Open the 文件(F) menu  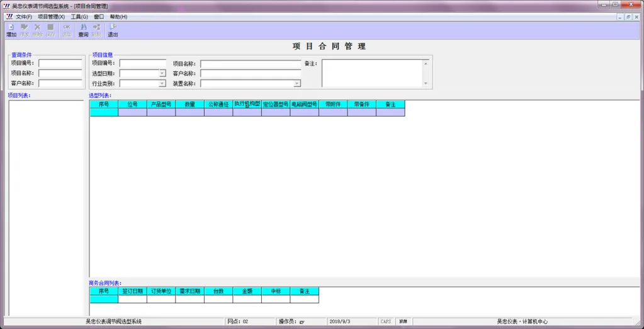[24, 17]
